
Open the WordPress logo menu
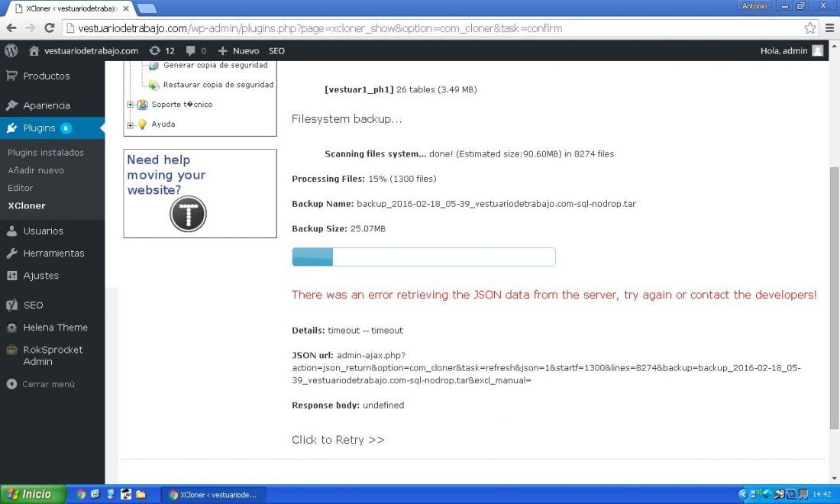[11, 50]
